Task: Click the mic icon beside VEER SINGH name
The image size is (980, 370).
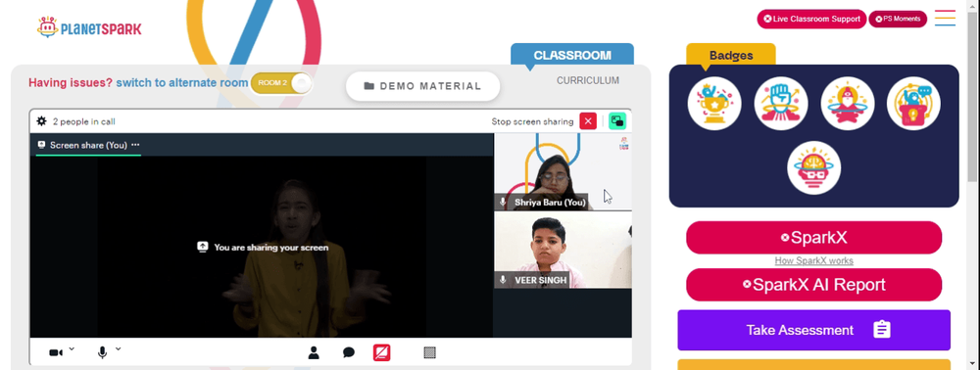Action: click(503, 280)
